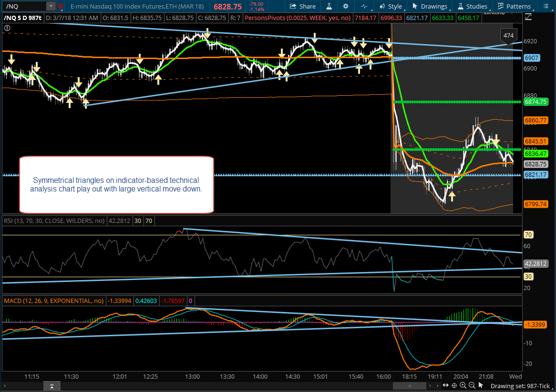Click the MACD study label
Image resolution: width=556 pixels, height=392 pixels.
[53, 301]
